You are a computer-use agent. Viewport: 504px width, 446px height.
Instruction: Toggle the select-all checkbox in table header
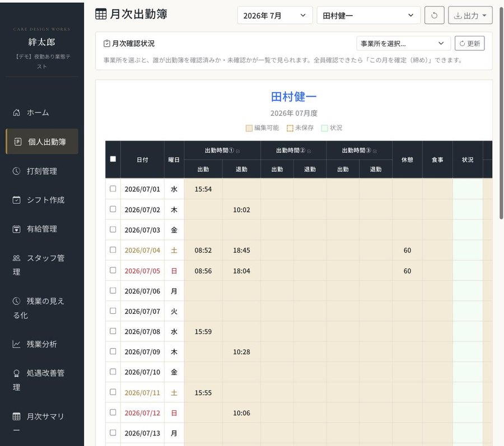click(x=113, y=159)
